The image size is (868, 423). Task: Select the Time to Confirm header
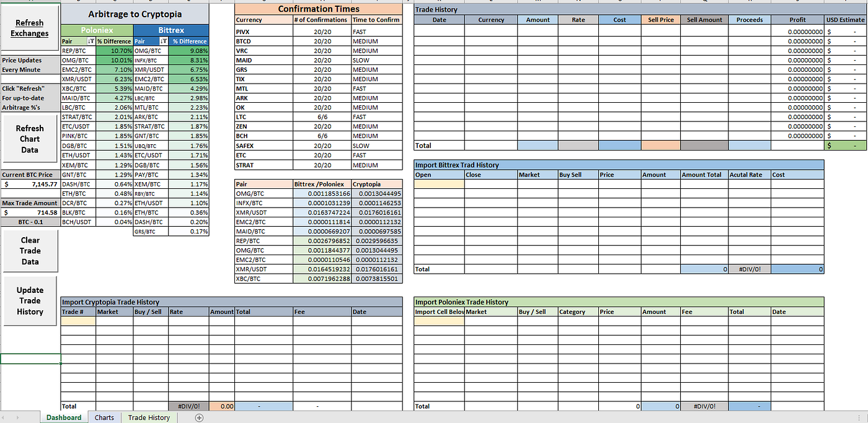pos(377,20)
